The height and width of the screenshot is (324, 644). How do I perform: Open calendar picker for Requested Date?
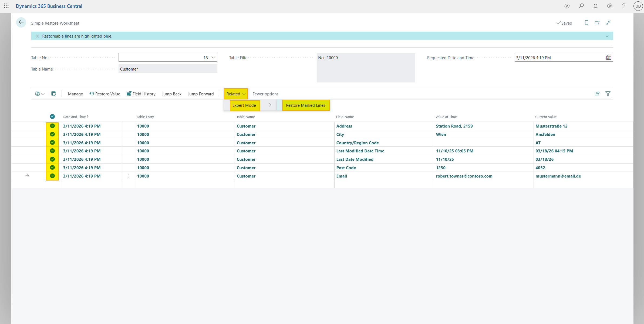pyautogui.click(x=609, y=58)
